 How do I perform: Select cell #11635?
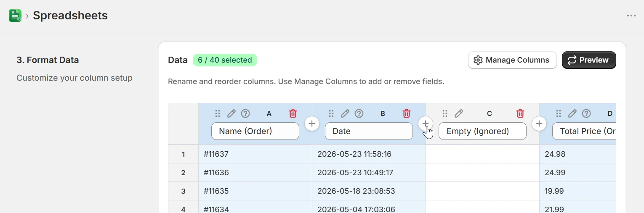tap(255, 191)
